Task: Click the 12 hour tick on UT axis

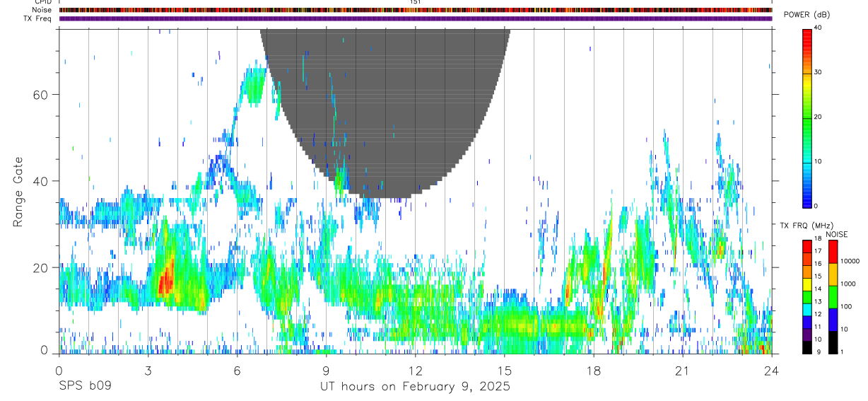Action: [415, 371]
